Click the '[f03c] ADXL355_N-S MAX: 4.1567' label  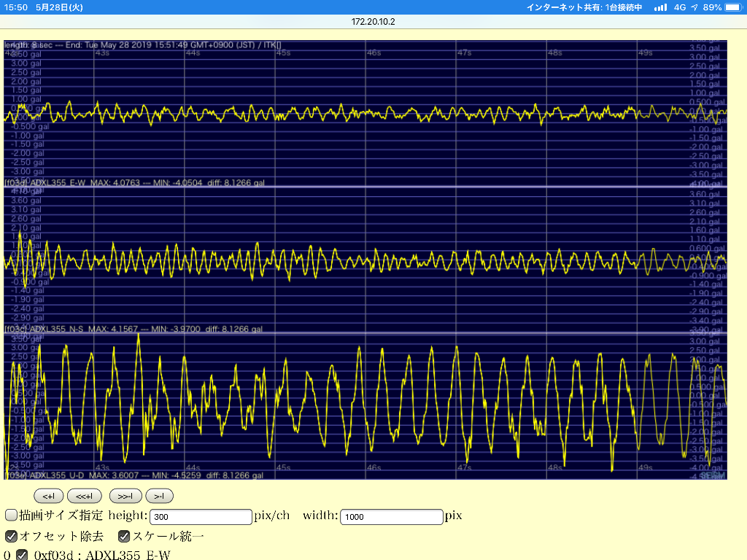[x=133, y=329]
